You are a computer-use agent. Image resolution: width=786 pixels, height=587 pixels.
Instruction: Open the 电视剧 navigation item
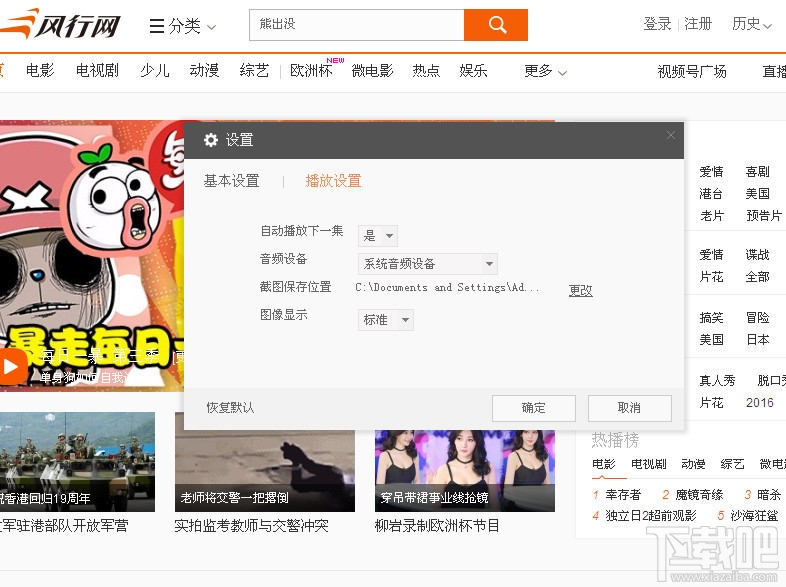click(97, 70)
